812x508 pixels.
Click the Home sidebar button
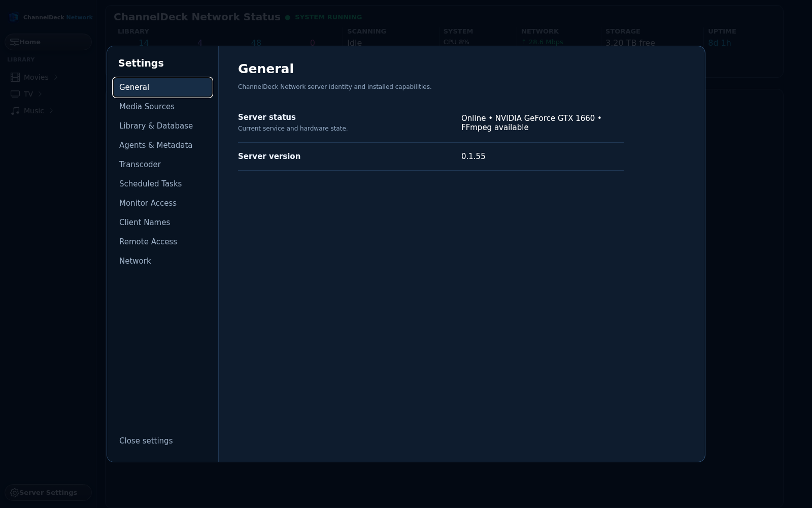(48, 42)
